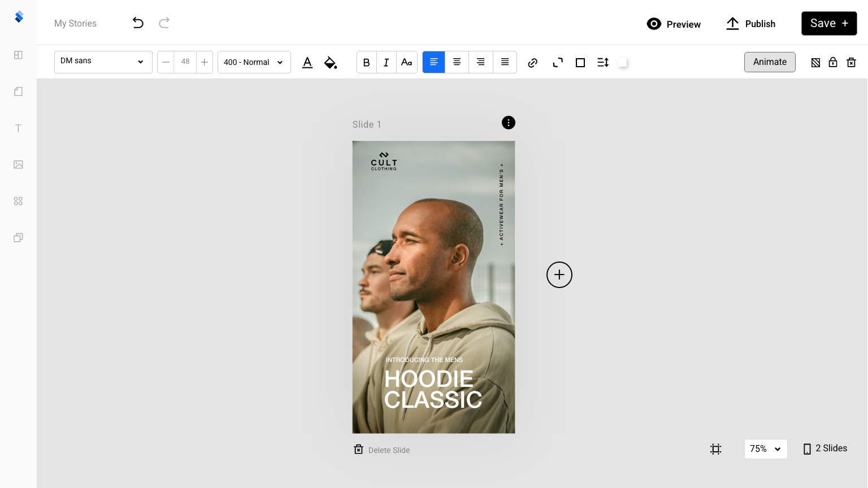This screenshot has width=868, height=488.
Task: Open the 75% zoom level dropdown
Action: click(766, 448)
